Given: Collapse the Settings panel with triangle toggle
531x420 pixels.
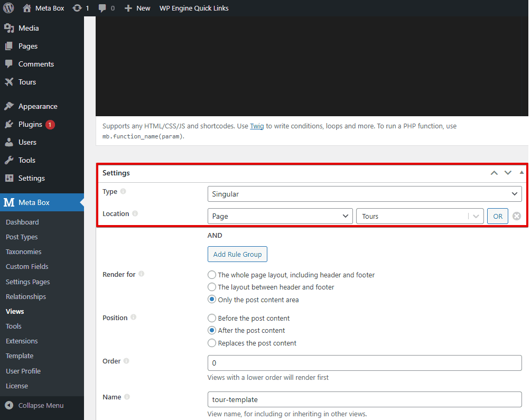Looking at the screenshot, I should click(521, 173).
